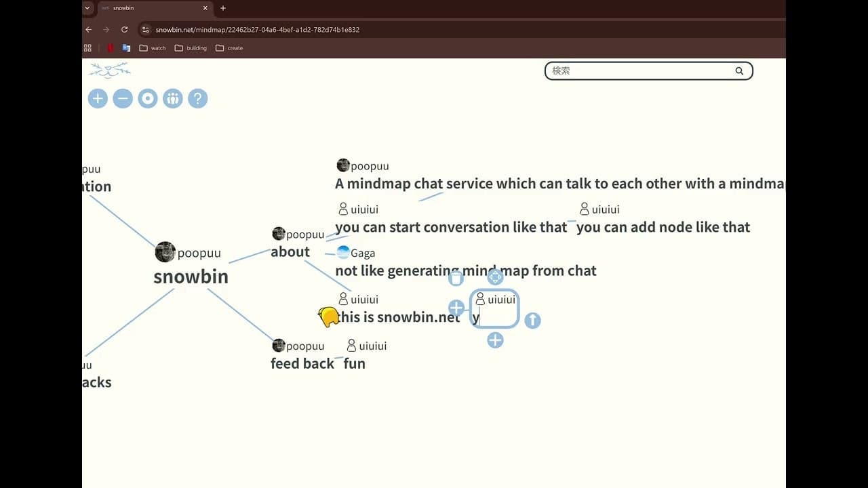Click the zoom out minus icon

coord(123,98)
